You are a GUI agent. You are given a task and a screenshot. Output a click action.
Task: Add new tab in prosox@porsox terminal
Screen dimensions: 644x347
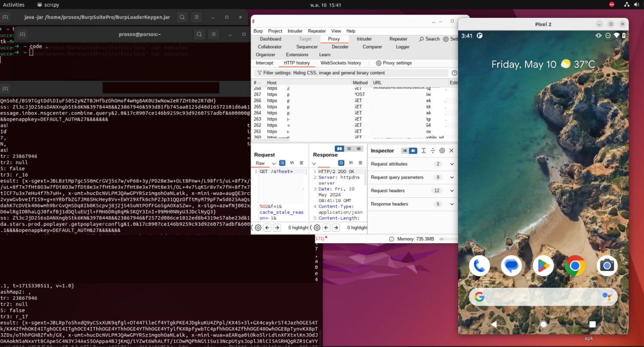[22, 34]
